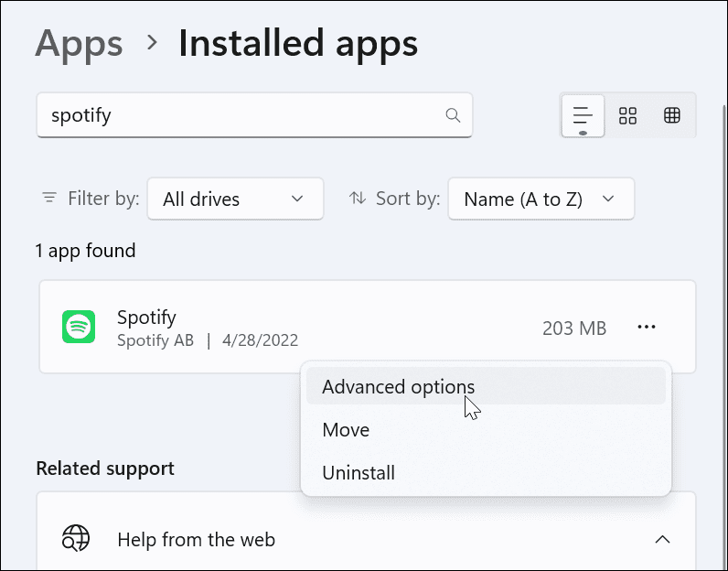Image resolution: width=728 pixels, height=571 pixels.
Task: Switch to grid view layout
Action: click(x=627, y=115)
